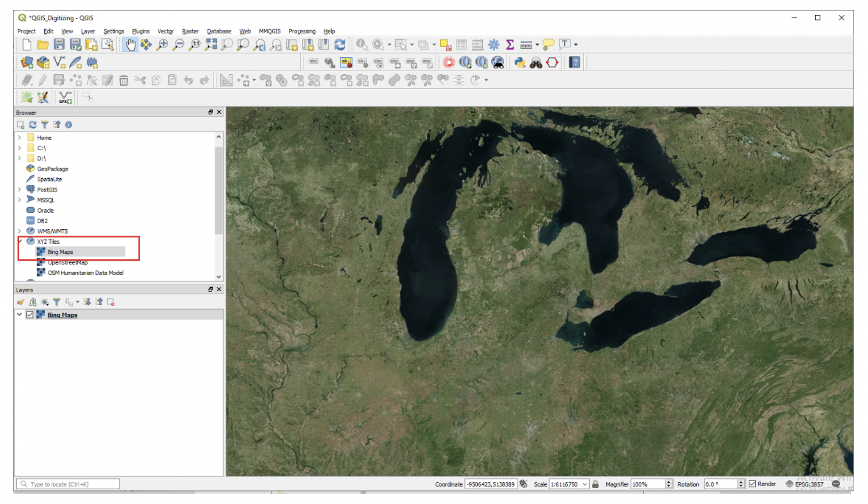Click the Remove Layer icon in Layers panel
The height and width of the screenshot is (504, 868).
[x=111, y=302]
